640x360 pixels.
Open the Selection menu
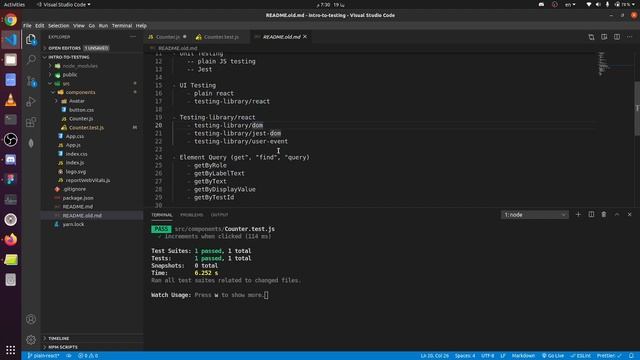click(x=58, y=26)
